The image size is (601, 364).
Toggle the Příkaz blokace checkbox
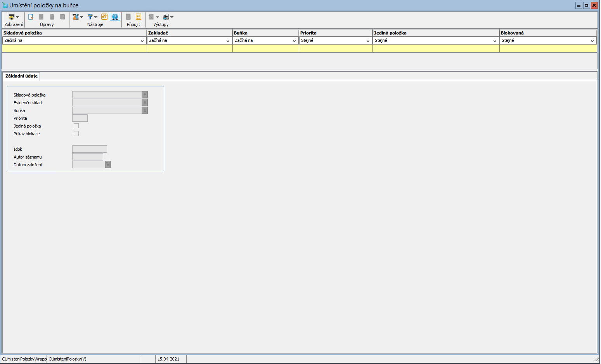coord(76,134)
